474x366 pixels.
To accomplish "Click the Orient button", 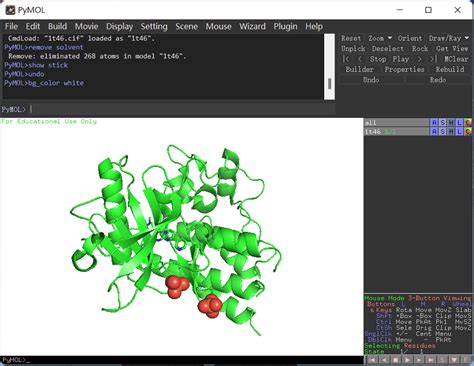I will tap(410, 38).
